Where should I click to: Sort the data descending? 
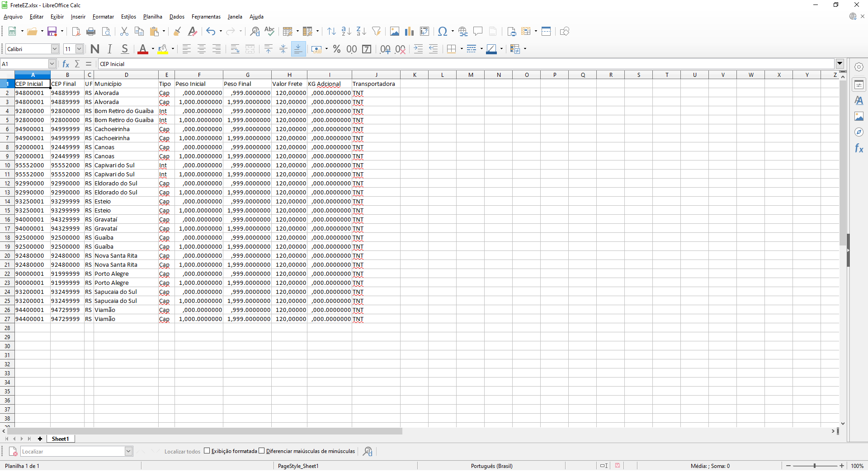coord(361,31)
